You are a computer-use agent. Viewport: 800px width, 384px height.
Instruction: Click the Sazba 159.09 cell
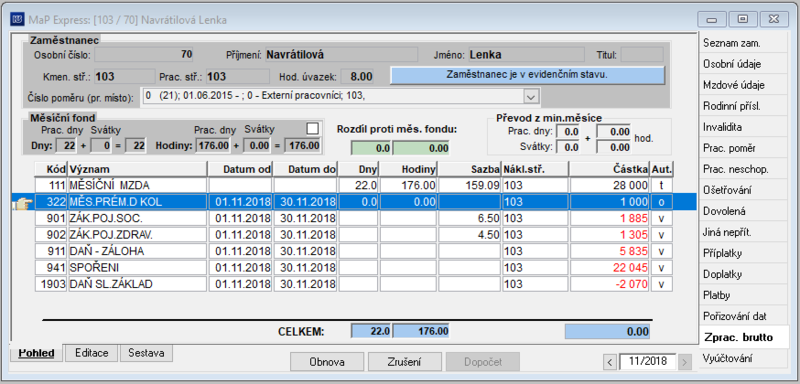pos(469,185)
